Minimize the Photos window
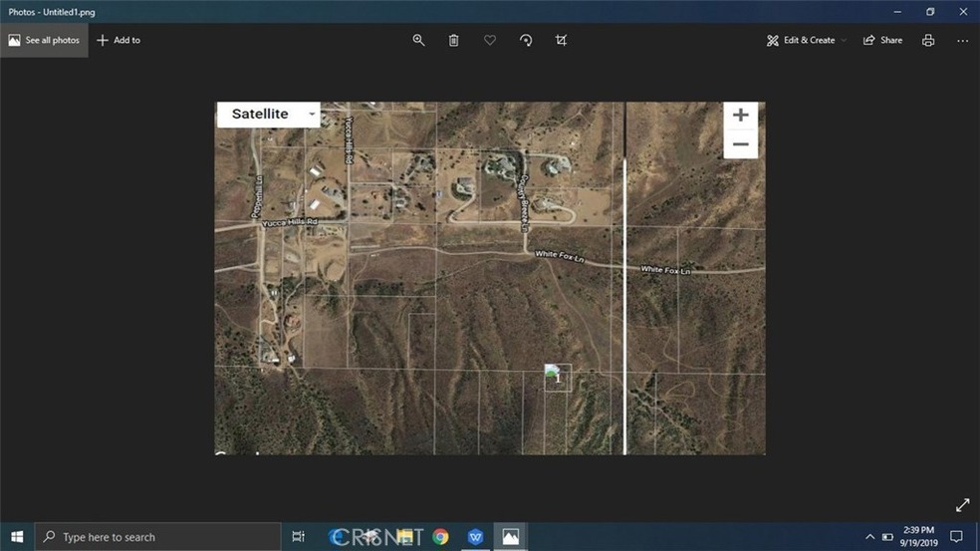Viewport: 980px width, 551px height. pyautogui.click(x=897, y=11)
